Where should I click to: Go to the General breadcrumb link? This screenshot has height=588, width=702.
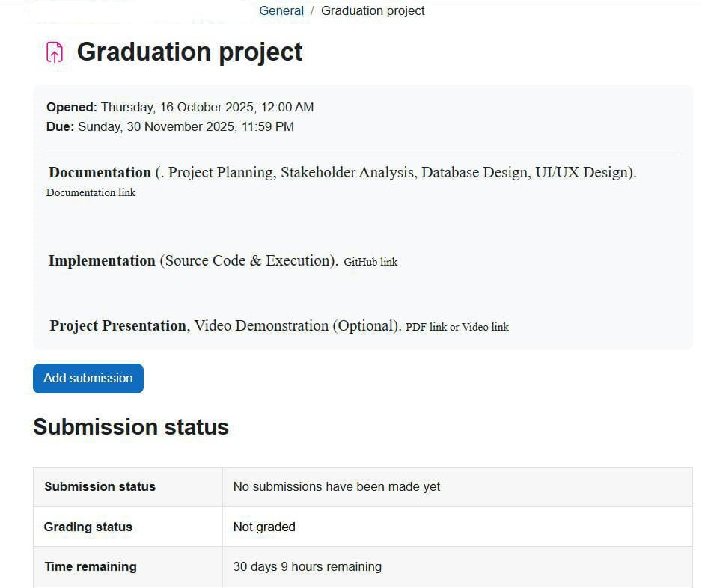[281, 11]
